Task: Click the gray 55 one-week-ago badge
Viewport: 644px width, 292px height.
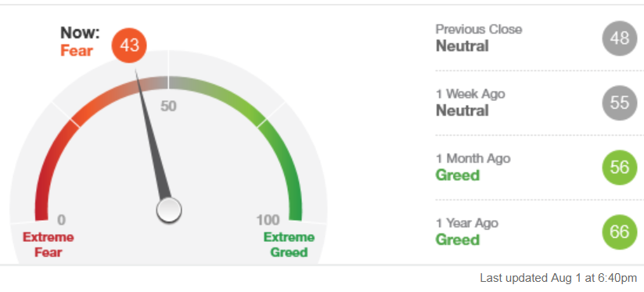Action: tap(620, 103)
